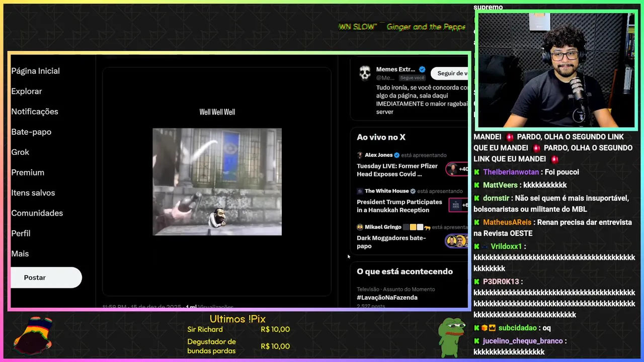Click Sir Richard donation row
Viewport: 644px width, 362px height.
(238, 329)
